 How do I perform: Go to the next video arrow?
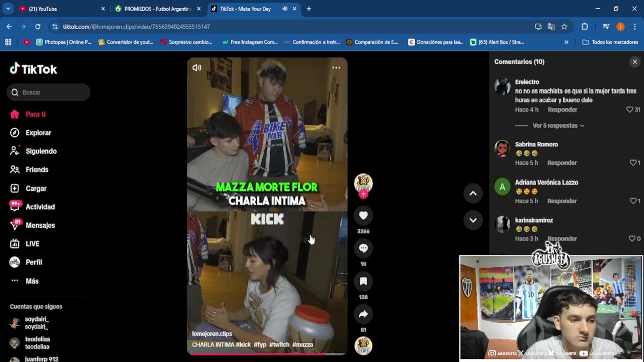(473, 220)
